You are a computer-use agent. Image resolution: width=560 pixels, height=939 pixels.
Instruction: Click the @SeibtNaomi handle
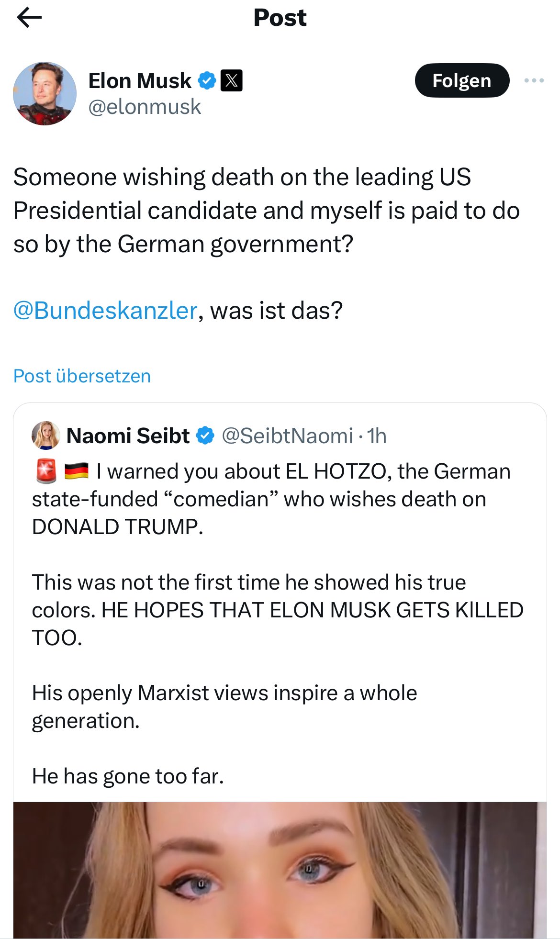coord(287,436)
